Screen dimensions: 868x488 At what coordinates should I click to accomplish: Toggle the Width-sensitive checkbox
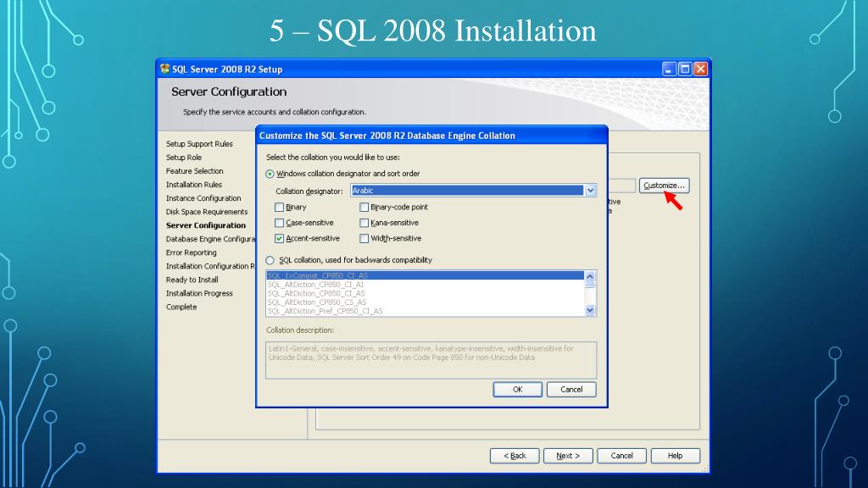pyautogui.click(x=364, y=238)
